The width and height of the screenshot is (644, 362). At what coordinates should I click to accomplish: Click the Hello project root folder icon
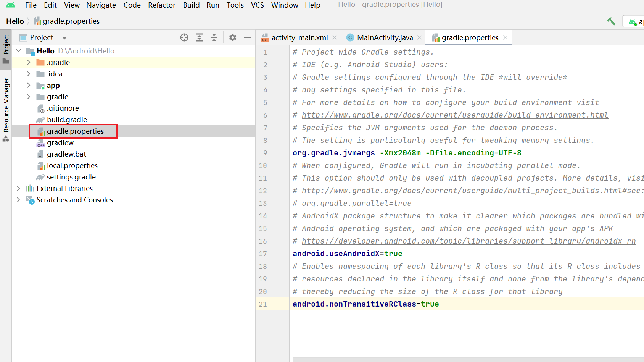point(30,51)
